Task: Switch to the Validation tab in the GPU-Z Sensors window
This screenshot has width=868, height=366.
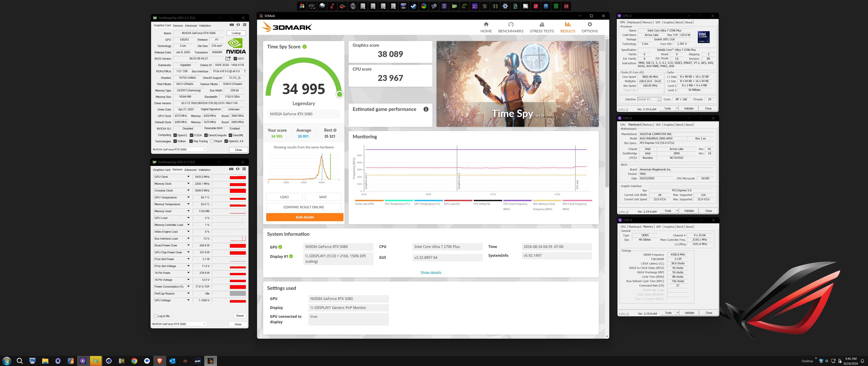Action: tap(204, 170)
